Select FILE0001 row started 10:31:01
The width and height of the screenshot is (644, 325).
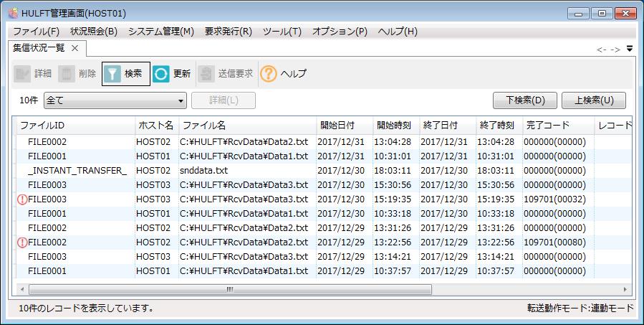pos(324,156)
